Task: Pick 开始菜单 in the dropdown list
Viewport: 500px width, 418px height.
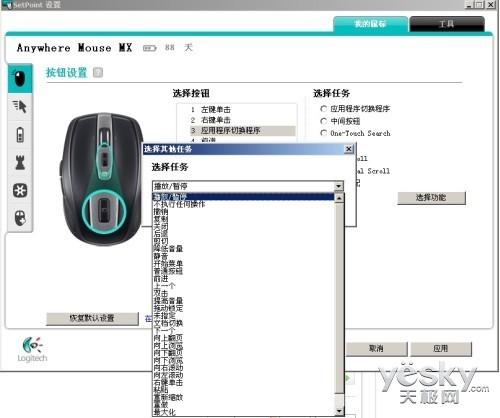Action: click(x=243, y=264)
